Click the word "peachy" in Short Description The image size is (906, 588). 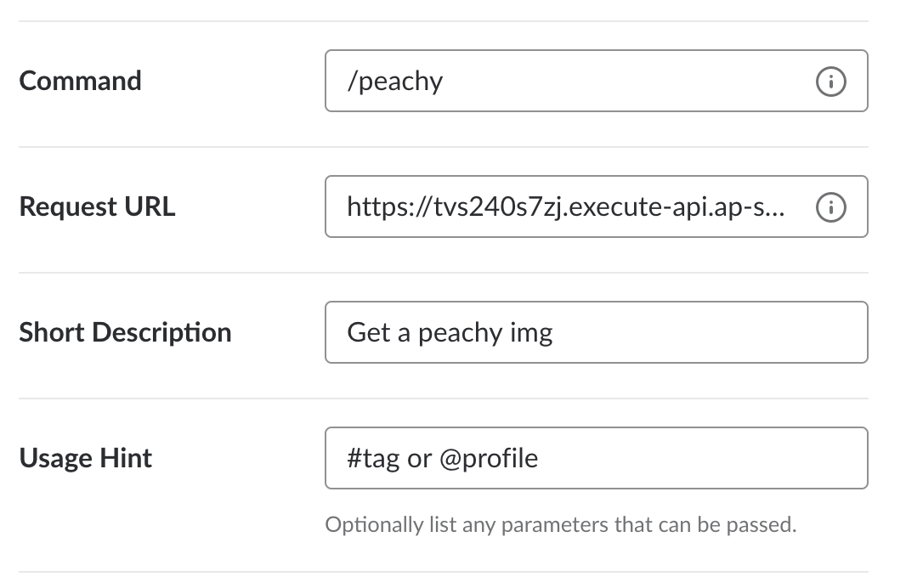tap(460, 334)
